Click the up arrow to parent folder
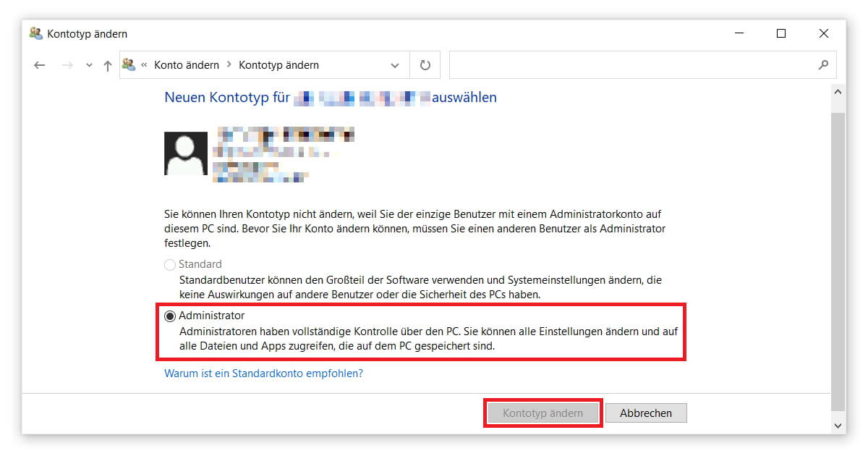The image size is (868, 456). pos(107,64)
